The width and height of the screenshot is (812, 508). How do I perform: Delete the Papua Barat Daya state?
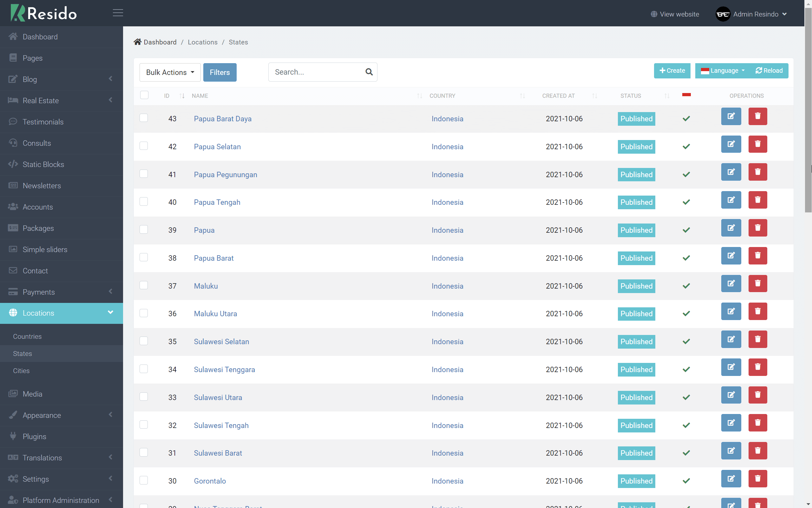[x=758, y=116]
